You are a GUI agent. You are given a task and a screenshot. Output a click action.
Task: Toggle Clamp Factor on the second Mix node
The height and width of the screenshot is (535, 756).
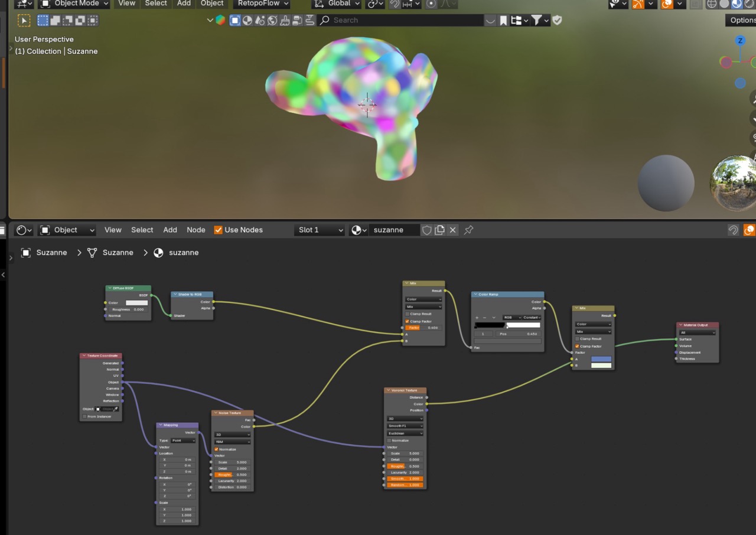coord(577,346)
